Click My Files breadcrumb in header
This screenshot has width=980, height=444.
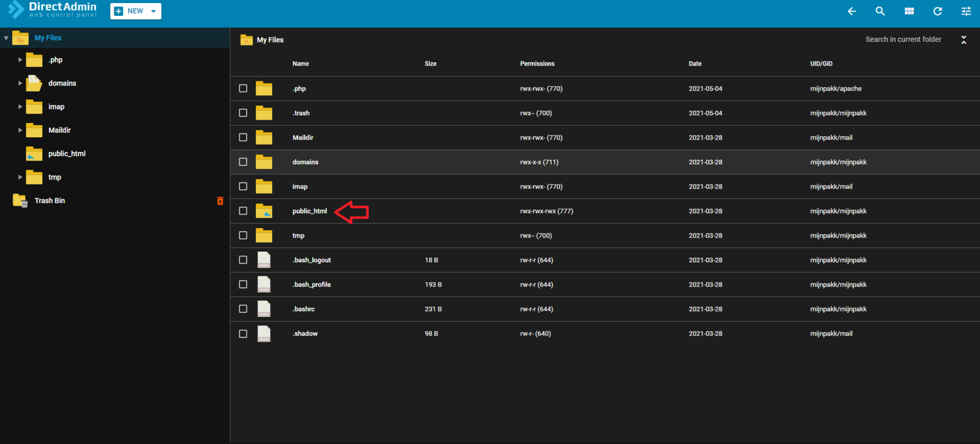coord(270,40)
